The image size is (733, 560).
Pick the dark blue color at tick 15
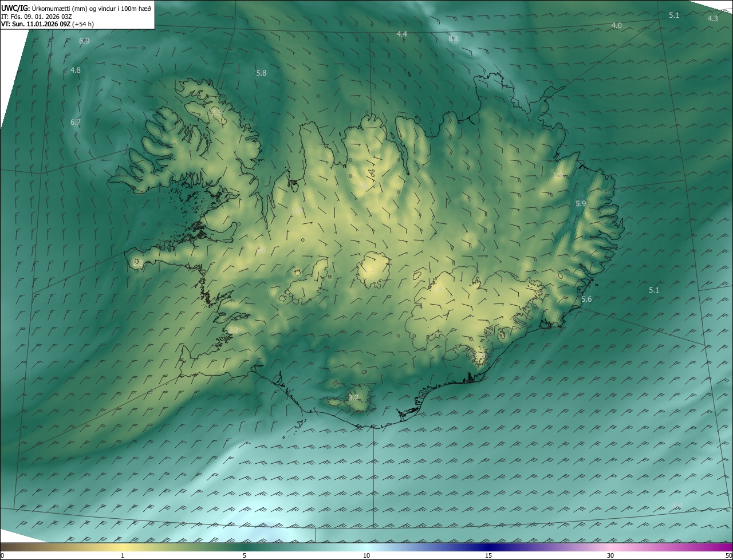[x=488, y=547]
